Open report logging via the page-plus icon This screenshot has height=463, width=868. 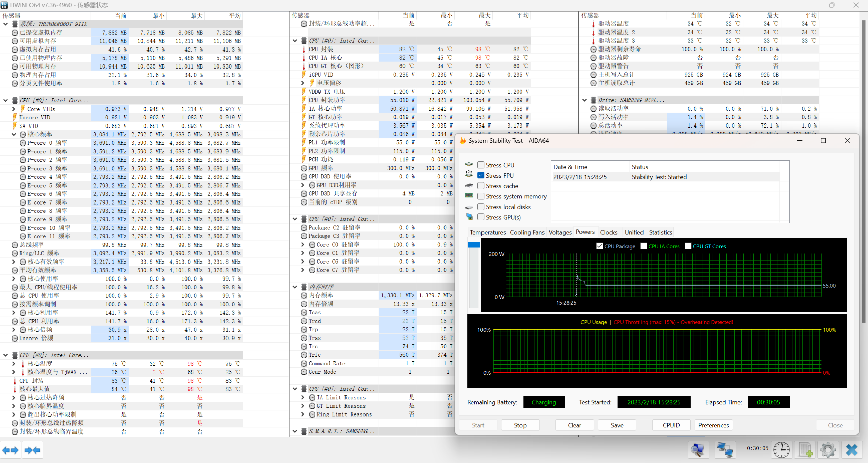(805, 449)
